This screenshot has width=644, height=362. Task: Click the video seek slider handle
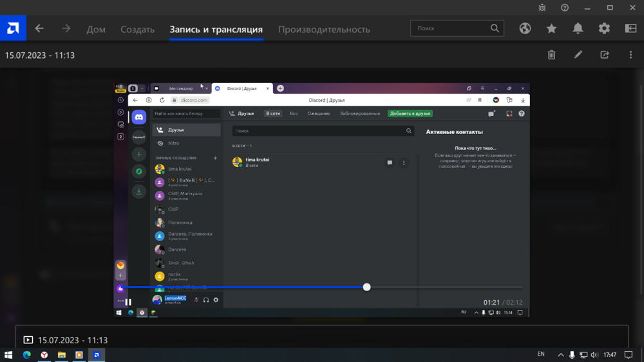367,287
